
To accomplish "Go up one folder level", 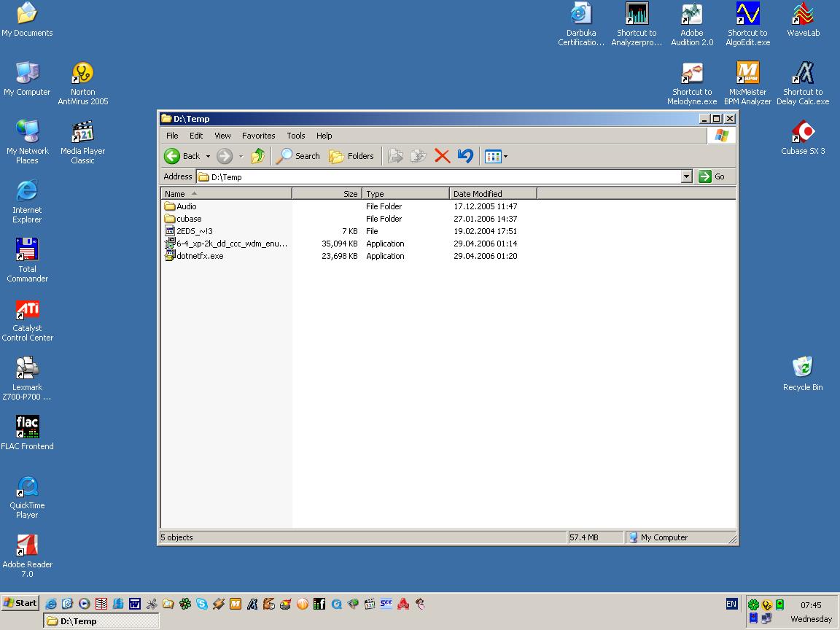I will 257,156.
